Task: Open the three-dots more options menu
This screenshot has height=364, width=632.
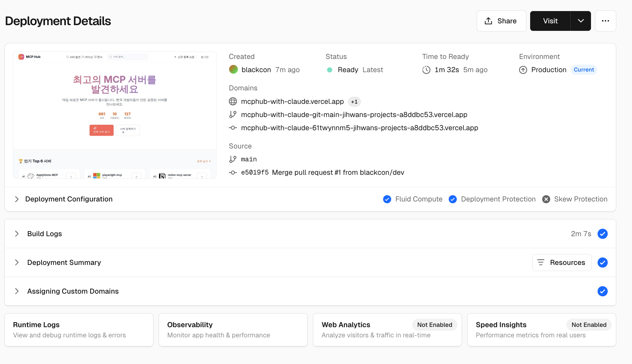Action: (605, 21)
